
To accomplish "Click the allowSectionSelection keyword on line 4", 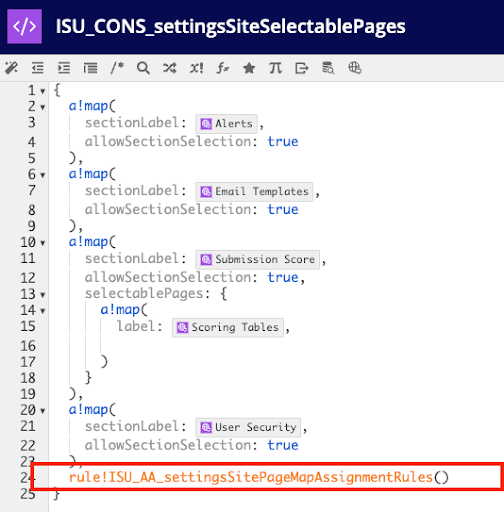I will point(168,142).
